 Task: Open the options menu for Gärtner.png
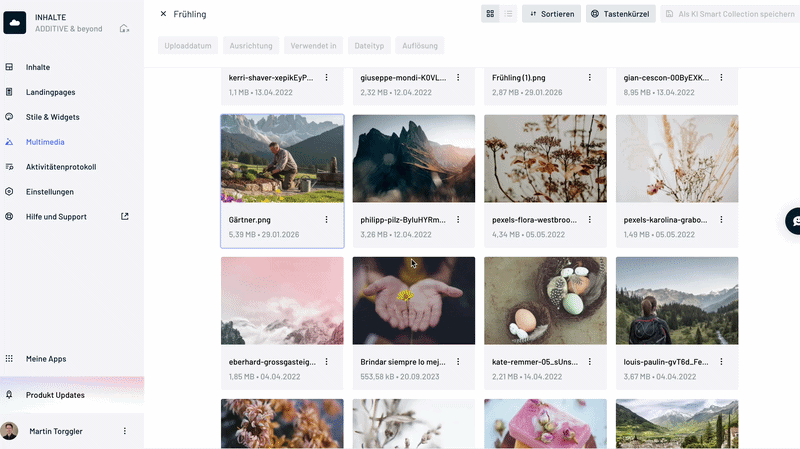pos(327,219)
